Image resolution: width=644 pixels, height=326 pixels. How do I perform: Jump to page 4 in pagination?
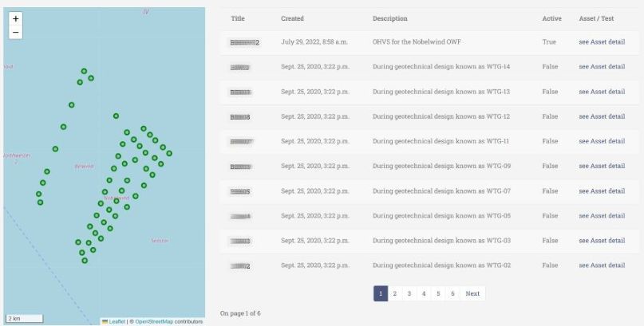pyautogui.click(x=424, y=293)
